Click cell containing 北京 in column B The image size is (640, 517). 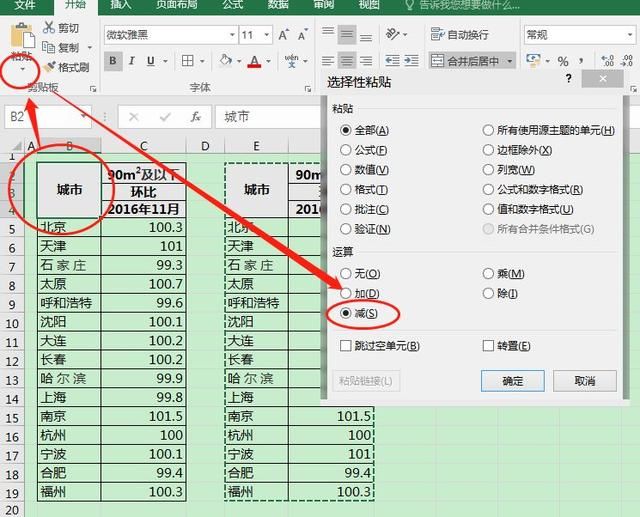click(x=69, y=227)
